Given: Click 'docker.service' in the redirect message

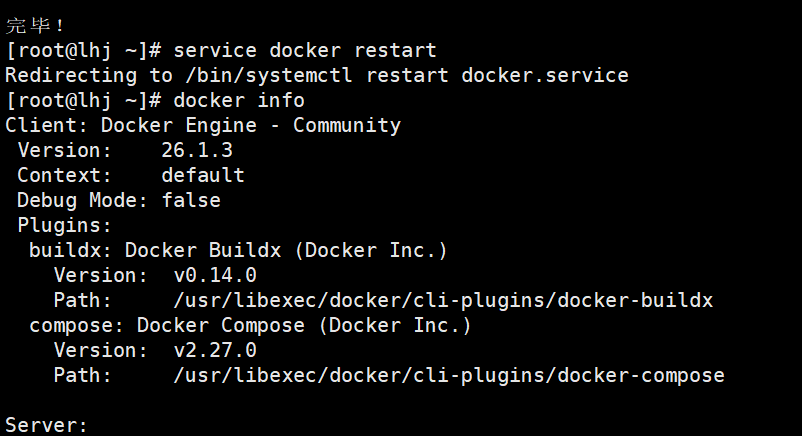Looking at the screenshot, I should [545, 76].
